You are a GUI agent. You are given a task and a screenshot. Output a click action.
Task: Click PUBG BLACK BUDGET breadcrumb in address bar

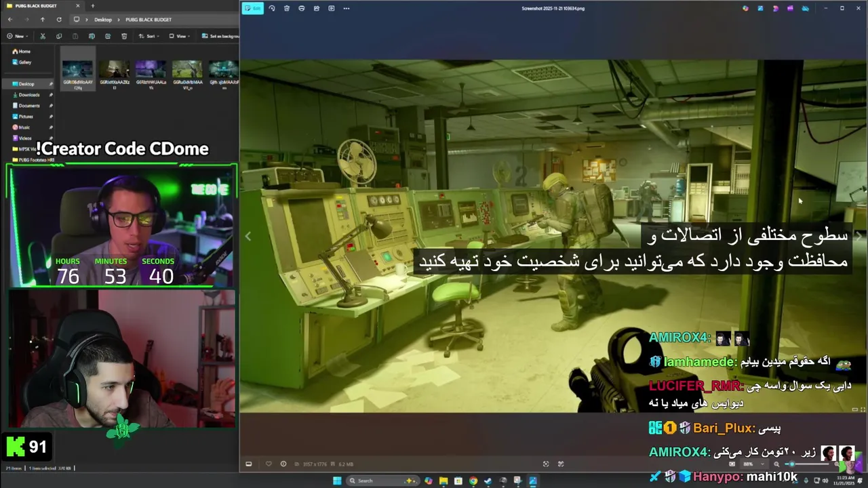(149, 20)
